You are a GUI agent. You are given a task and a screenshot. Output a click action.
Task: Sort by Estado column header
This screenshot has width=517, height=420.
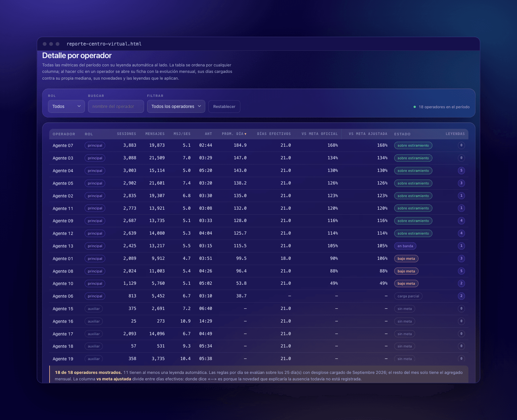pos(402,134)
